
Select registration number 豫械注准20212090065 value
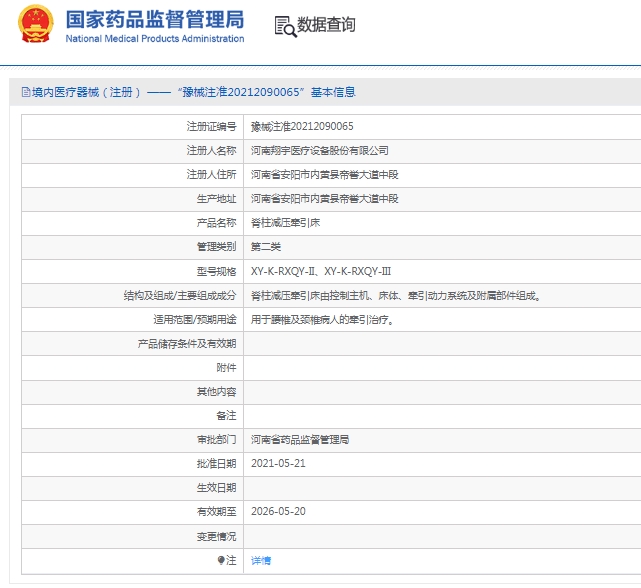point(302,126)
